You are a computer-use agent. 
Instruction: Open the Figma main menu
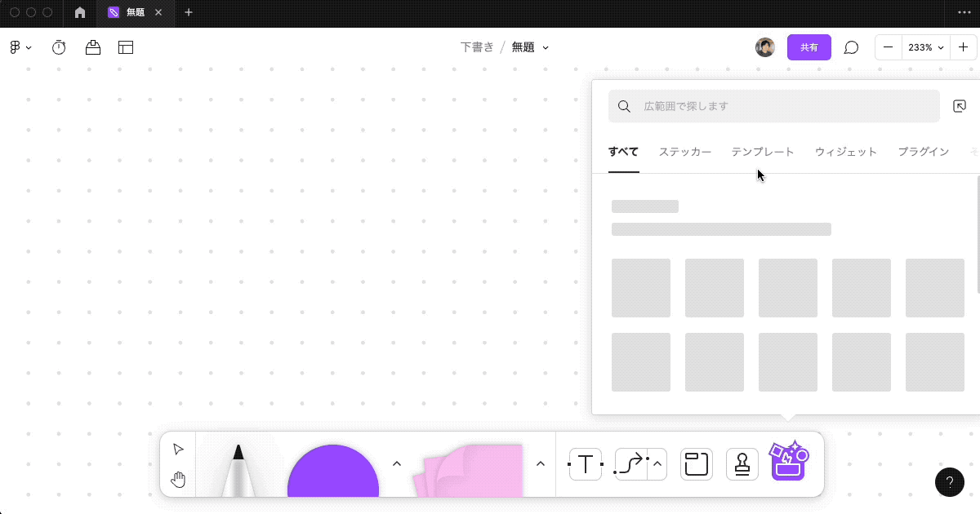point(20,47)
